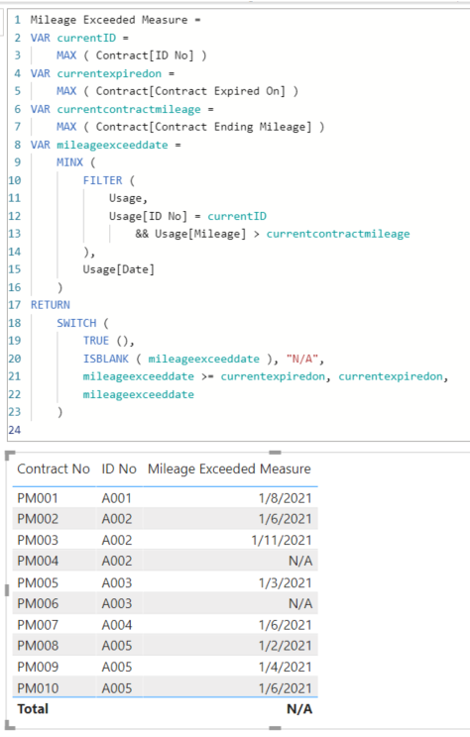Click the top-left corner table handle
This screenshot has width=470, height=737.
(9, 455)
